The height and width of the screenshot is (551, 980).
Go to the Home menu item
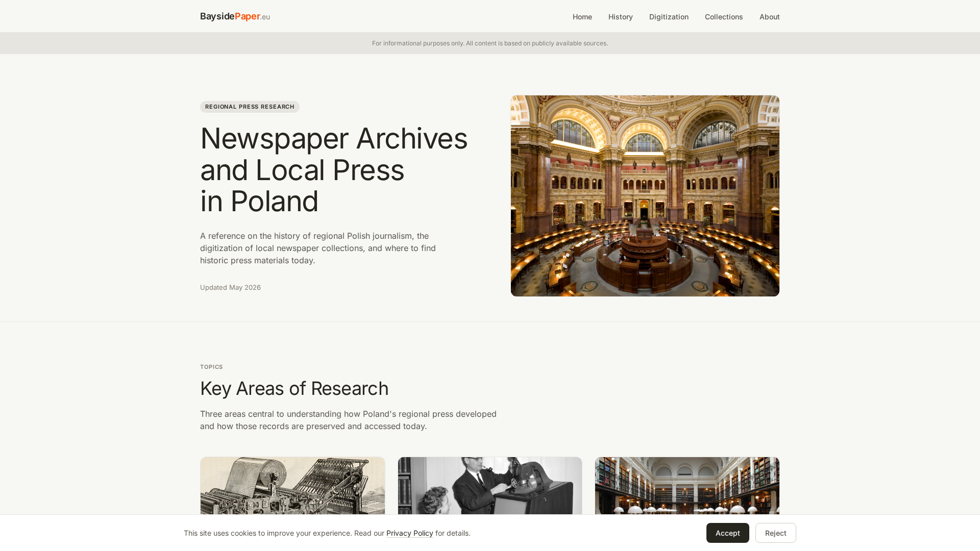click(582, 17)
